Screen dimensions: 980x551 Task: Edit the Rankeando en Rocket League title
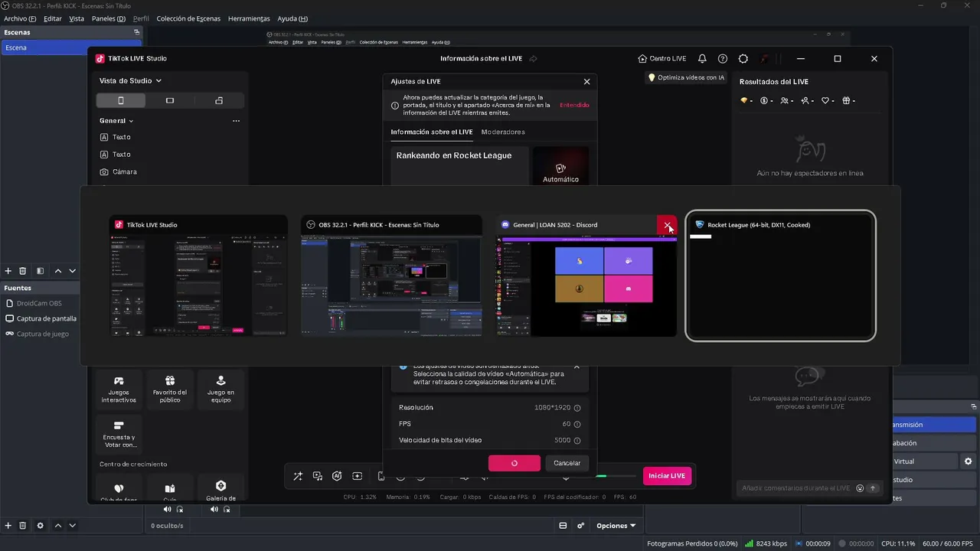click(x=459, y=165)
